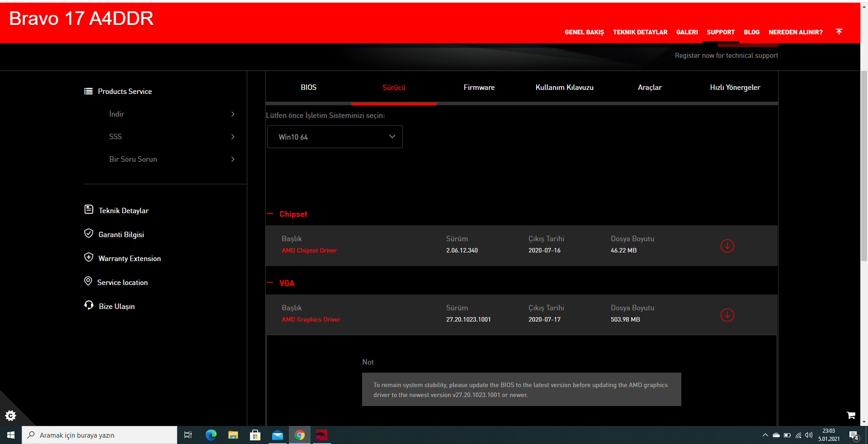Click the Bravo 17 A4DDR product title
Viewport: 868px width, 444px height.
point(81,19)
